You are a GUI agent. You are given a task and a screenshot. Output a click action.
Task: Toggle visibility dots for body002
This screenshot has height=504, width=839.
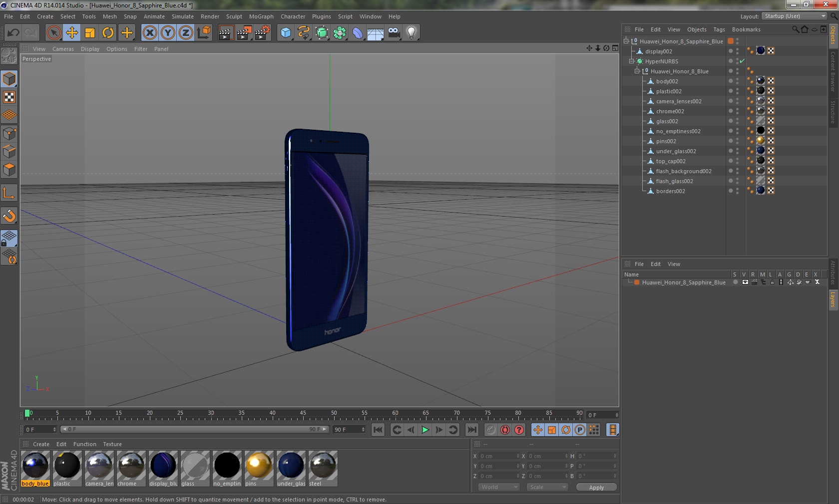pos(737,81)
